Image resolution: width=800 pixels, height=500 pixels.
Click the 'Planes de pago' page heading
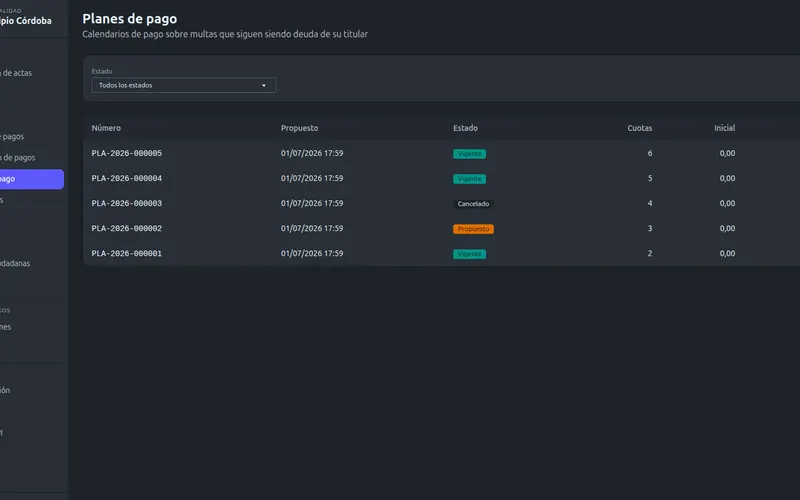point(130,19)
